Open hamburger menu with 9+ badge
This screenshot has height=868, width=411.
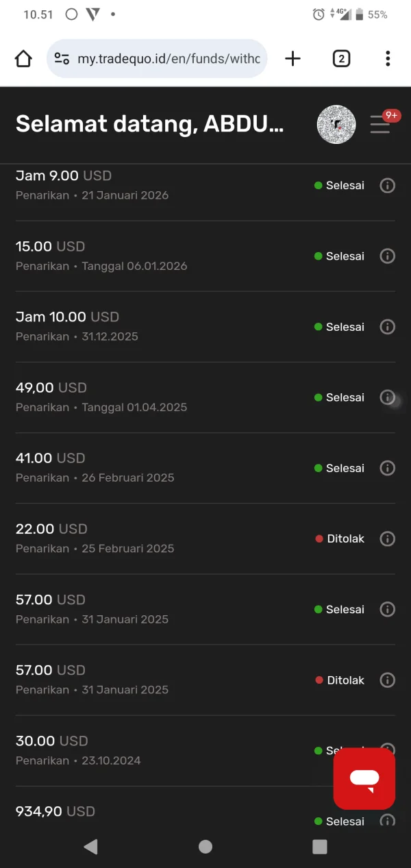coord(380,125)
